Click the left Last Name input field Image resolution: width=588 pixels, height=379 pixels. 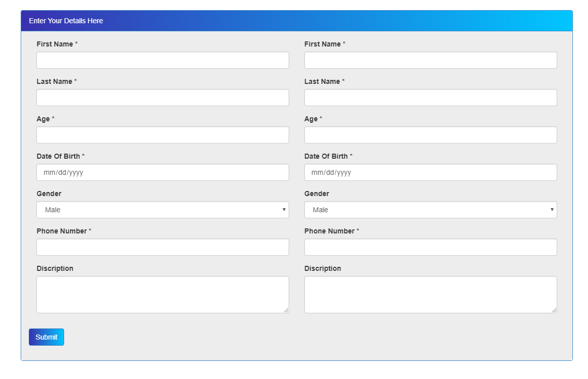162,97
